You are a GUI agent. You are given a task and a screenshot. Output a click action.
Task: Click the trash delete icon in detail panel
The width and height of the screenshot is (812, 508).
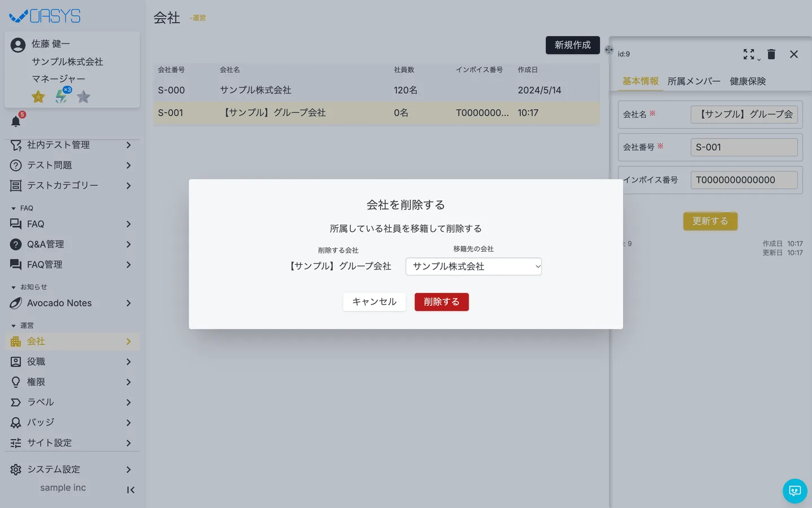coord(771,54)
